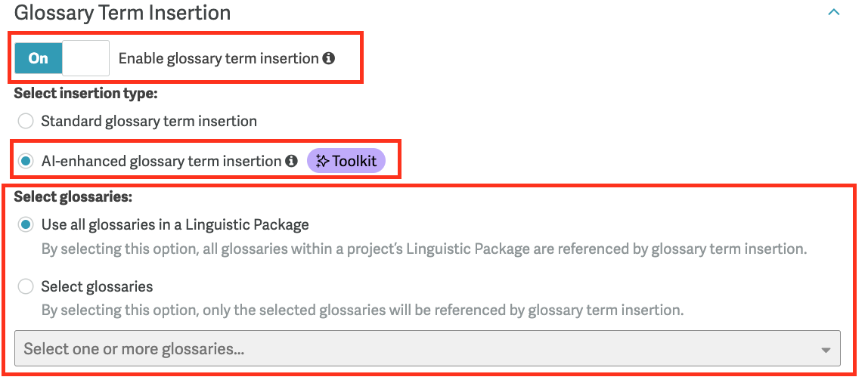Click the Enable glossary term insertion label

[219, 58]
